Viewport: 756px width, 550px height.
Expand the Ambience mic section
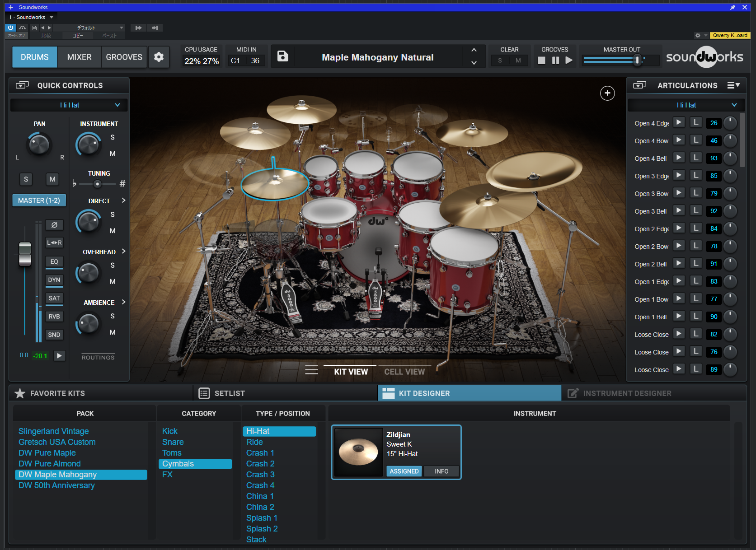123,302
